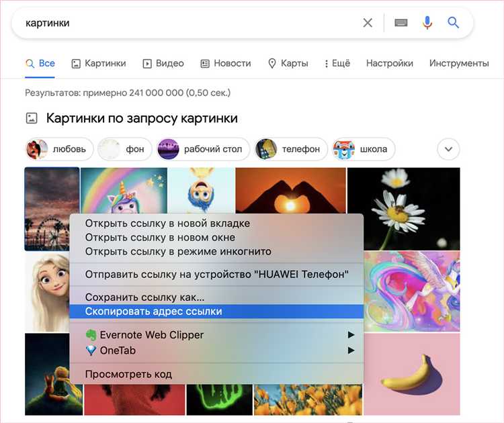Filter images by любовь chip
Screen dimensions: 504x423
pos(57,149)
